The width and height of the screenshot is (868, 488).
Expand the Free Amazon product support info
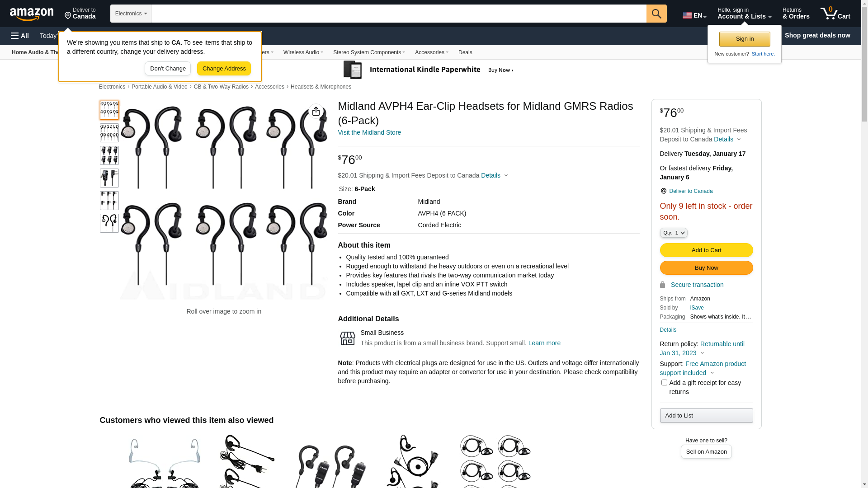click(703, 368)
